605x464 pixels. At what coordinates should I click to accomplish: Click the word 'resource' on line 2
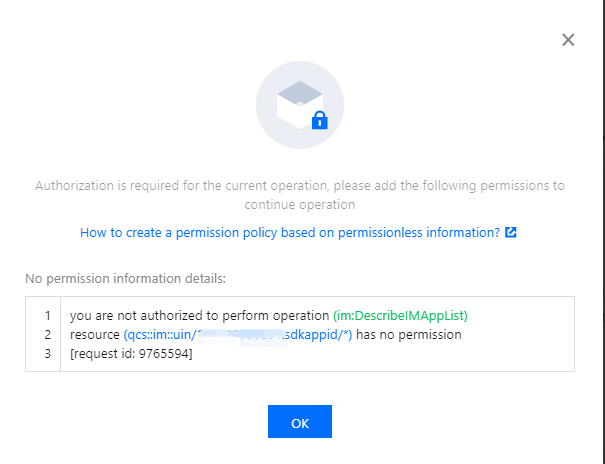[94, 335]
